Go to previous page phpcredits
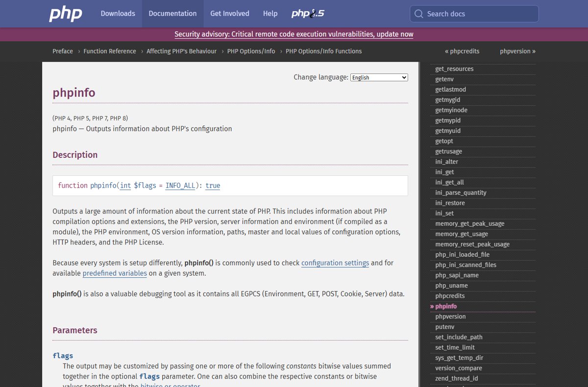 click(462, 51)
